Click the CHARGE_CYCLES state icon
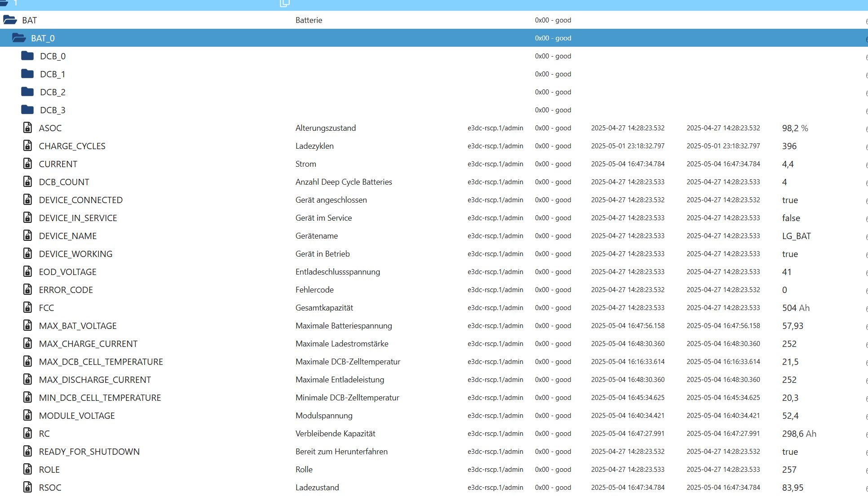Viewport: 868px width, 497px height. coord(27,146)
